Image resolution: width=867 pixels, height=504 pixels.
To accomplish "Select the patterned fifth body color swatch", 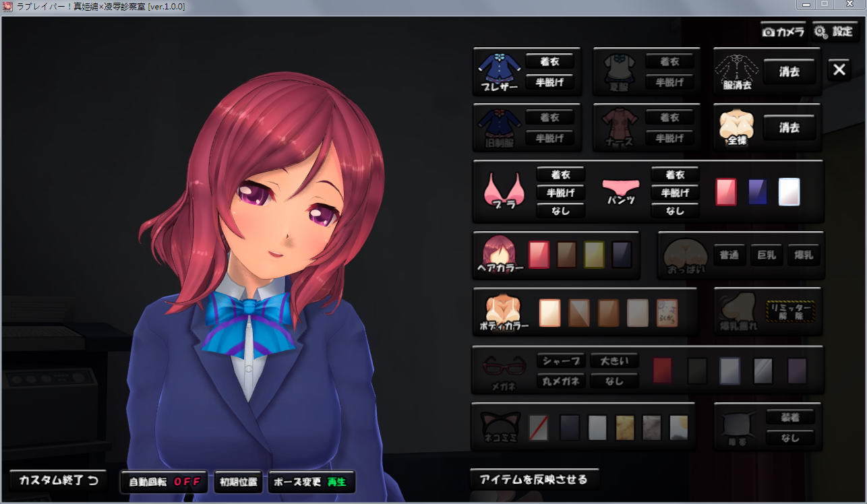I will pyautogui.click(x=667, y=313).
